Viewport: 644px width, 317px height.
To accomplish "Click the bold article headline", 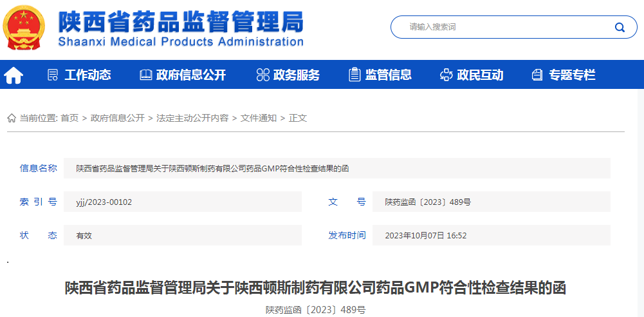I will (x=315, y=288).
